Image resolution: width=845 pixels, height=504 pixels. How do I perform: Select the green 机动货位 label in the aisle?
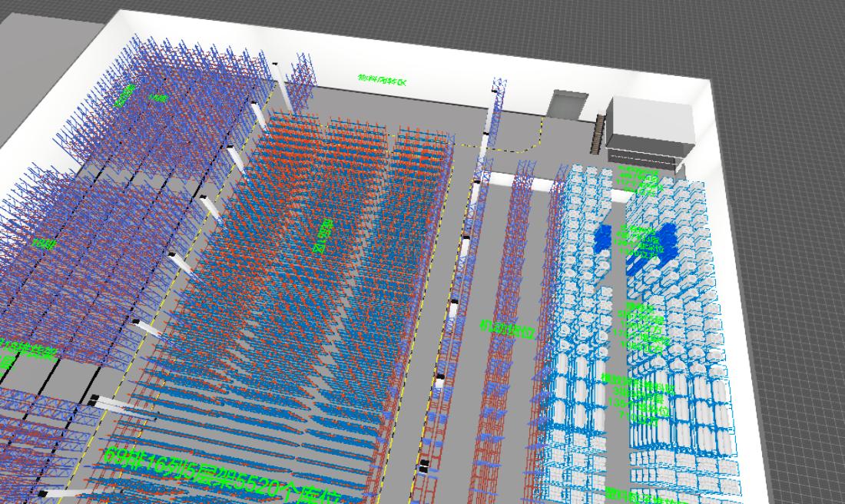pos(507,330)
